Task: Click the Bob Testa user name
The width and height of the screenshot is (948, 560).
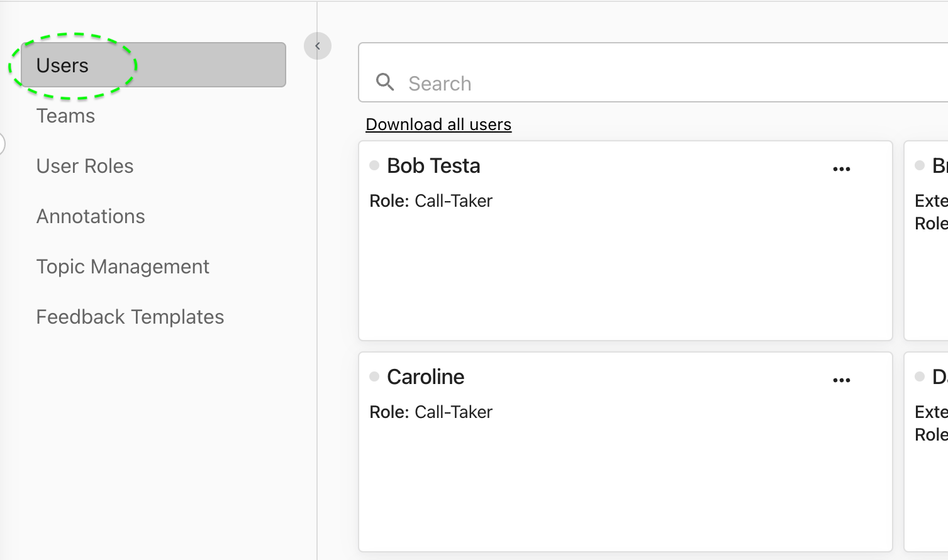Action: coord(433,166)
